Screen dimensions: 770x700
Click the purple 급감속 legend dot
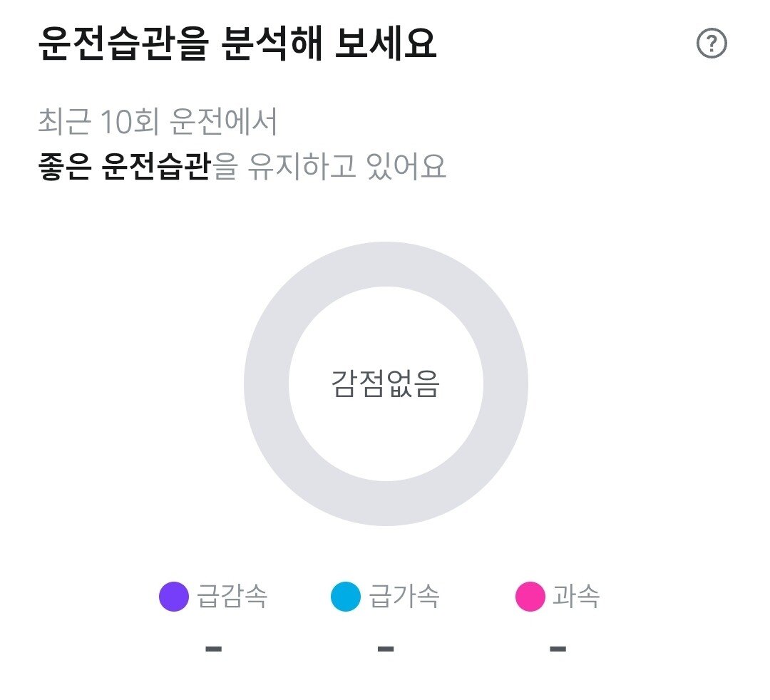174,597
